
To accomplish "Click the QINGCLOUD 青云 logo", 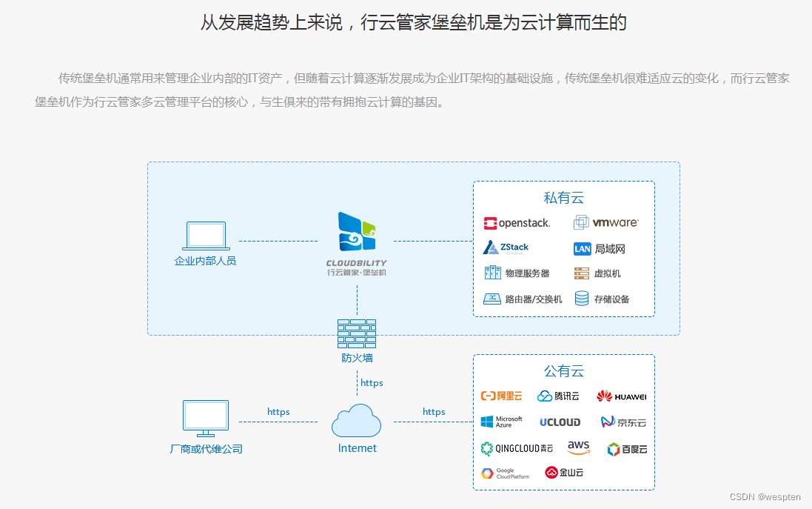I will pos(517,448).
